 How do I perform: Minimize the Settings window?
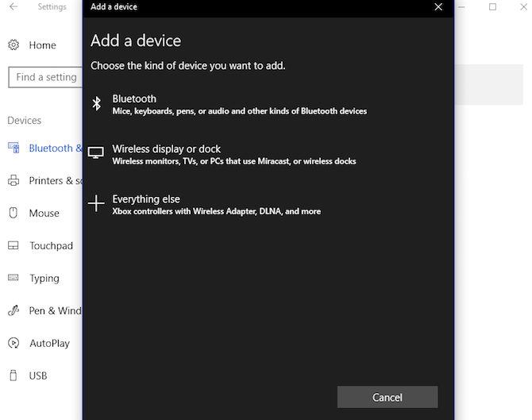click(461, 7)
